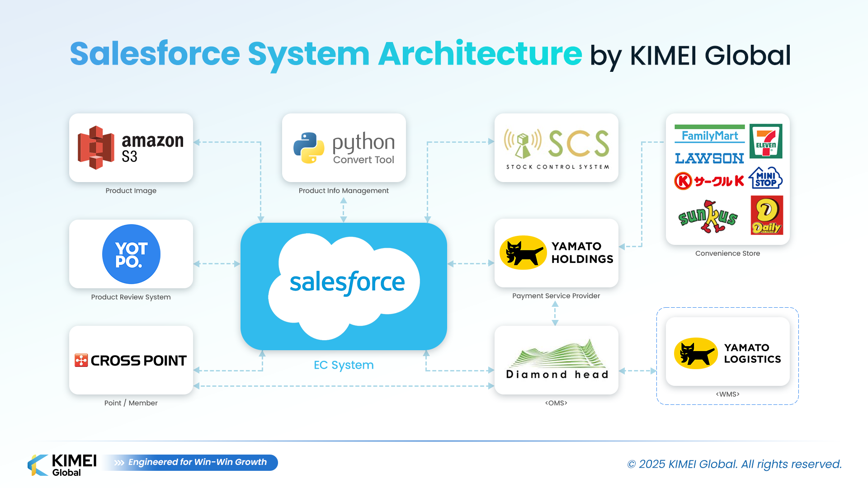The height and width of the screenshot is (488, 868).
Task: Select the Yotpo blue circle logo
Action: click(x=131, y=254)
